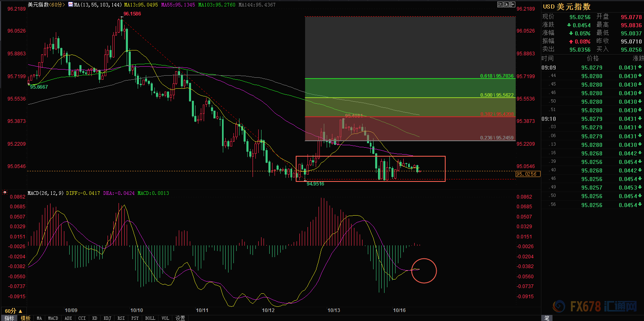This screenshot has width=644, height=321.
Task: Click the MA103:95.2760 value
Action: click(x=217, y=5)
